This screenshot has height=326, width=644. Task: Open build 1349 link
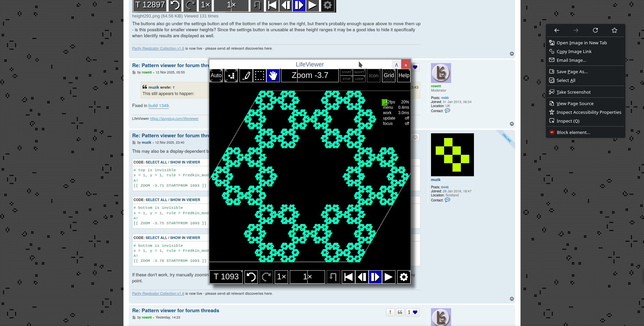click(158, 105)
